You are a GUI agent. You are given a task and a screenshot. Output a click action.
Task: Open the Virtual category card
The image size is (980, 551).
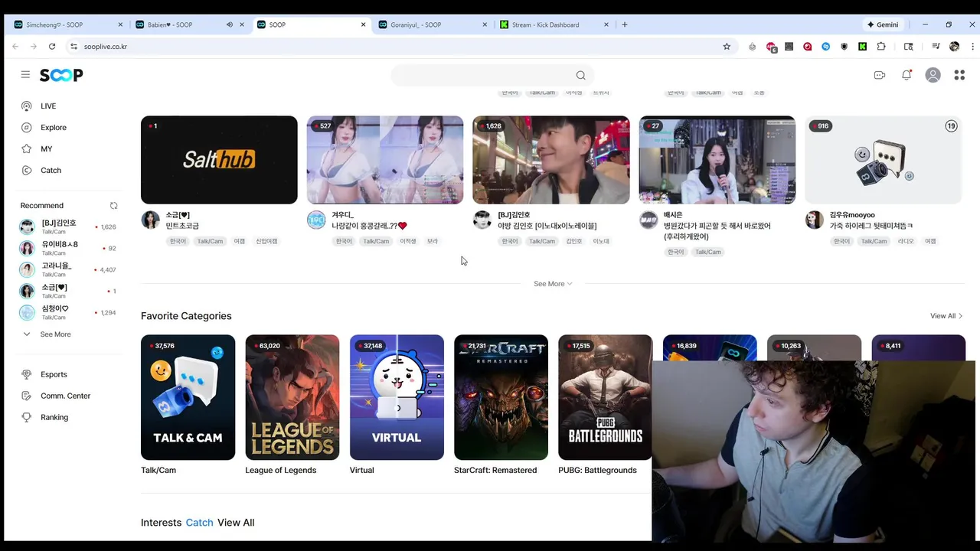397,397
